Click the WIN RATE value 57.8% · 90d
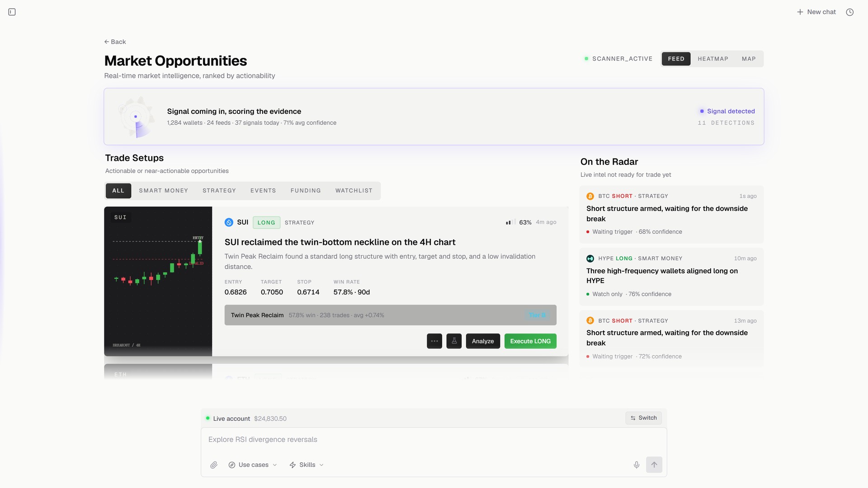868x488 pixels. coord(352,292)
